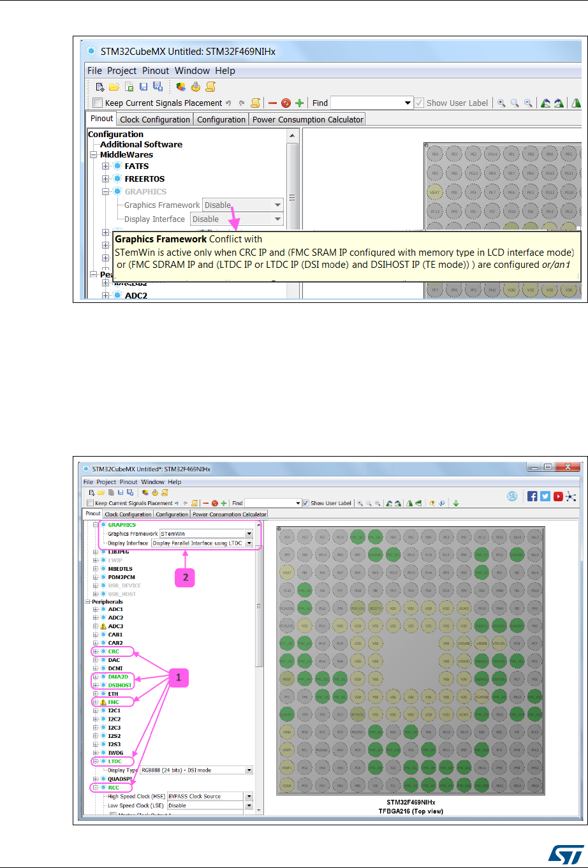Click redo arrow icon in upper window toolbar

(x=242, y=103)
